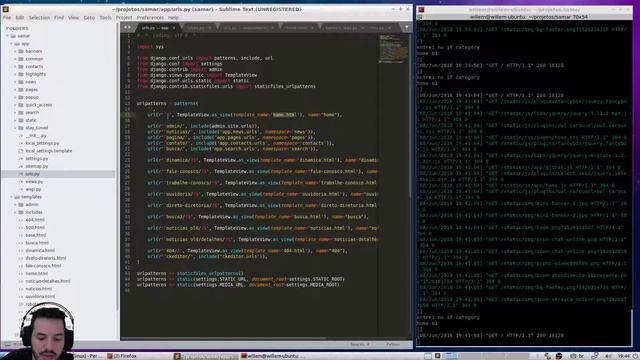Open the Find menu
The width and height of the screenshot is (640, 360).
click(x=59, y=18)
